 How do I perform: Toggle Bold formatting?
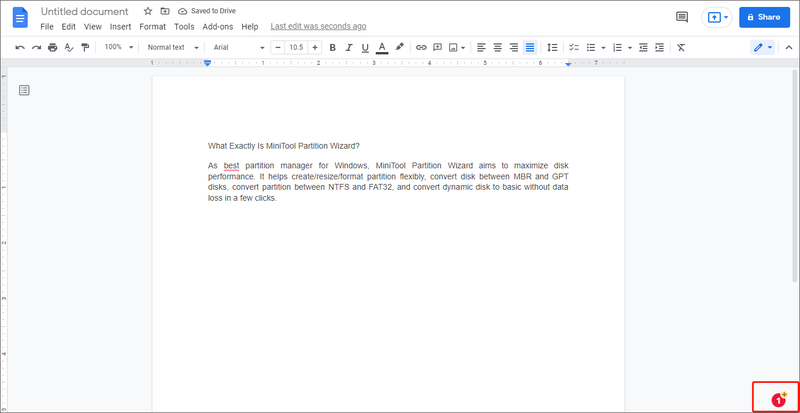pyautogui.click(x=332, y=47)
